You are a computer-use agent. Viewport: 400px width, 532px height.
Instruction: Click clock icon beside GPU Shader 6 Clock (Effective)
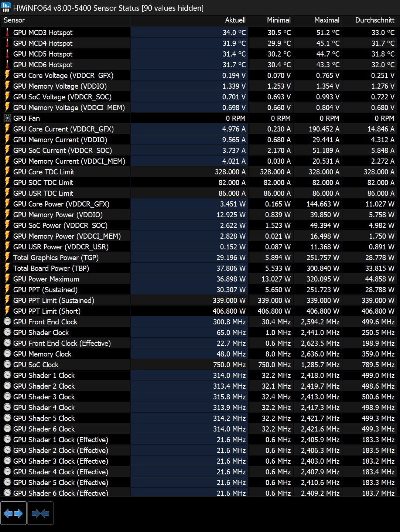pyautogui.click(x=7, y=493)
